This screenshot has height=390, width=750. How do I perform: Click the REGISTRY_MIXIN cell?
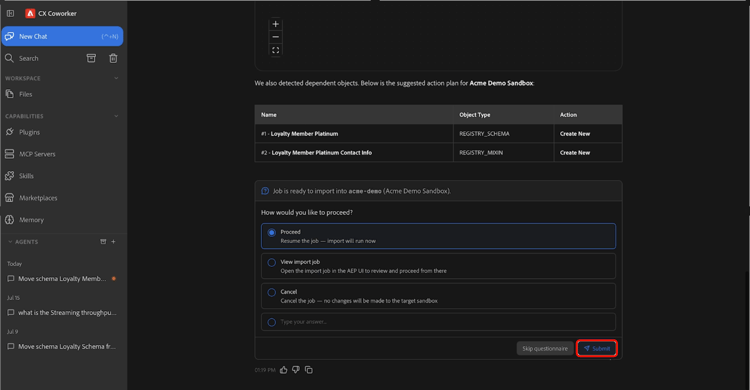503,153
